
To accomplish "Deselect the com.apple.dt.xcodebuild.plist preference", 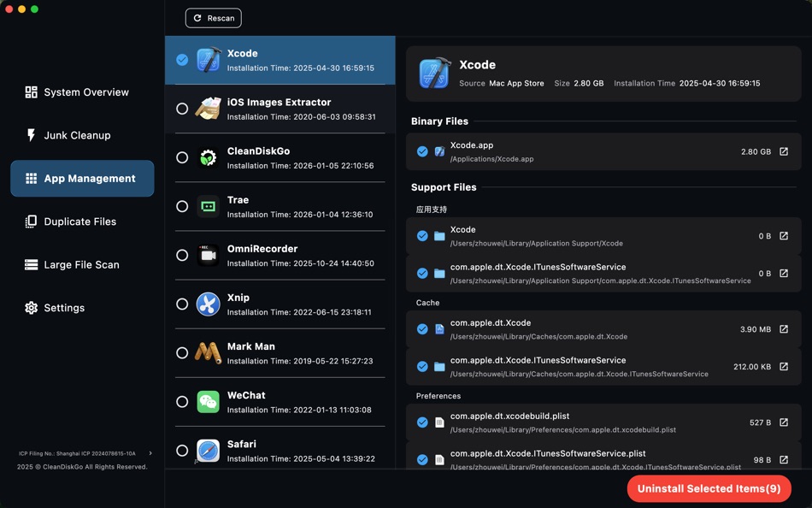I will pyautogui.click(x=421, y=422).
